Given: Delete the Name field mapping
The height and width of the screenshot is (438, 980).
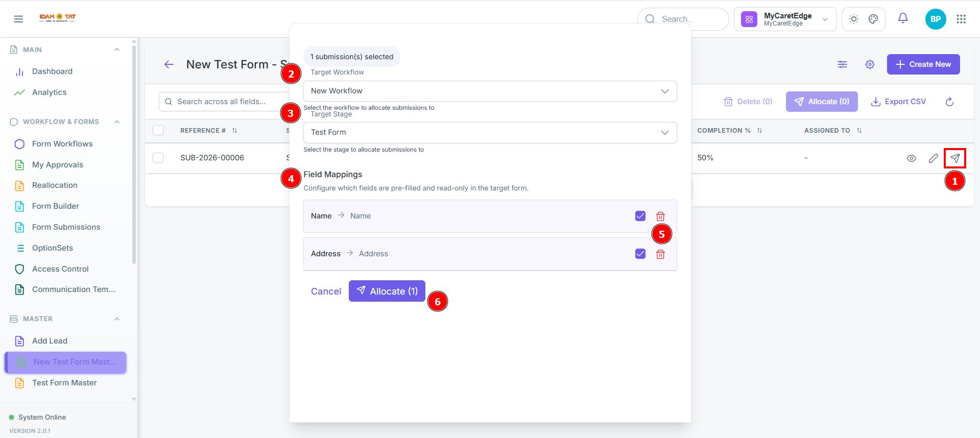Looking at the screenshot, I should tap(660, 216).
